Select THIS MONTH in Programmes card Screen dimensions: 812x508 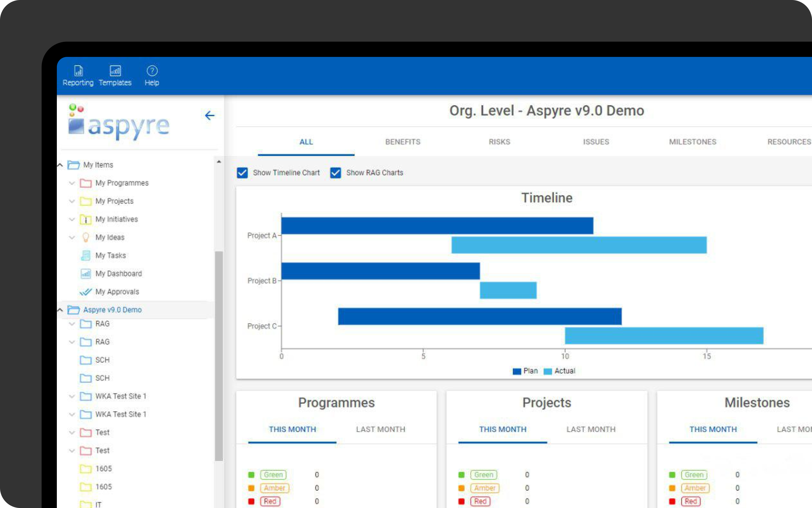click(x=292, y=429)
